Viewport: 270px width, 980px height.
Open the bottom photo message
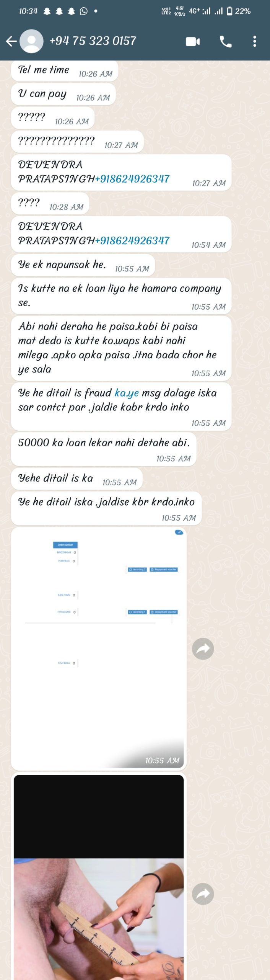click(99, 877)
